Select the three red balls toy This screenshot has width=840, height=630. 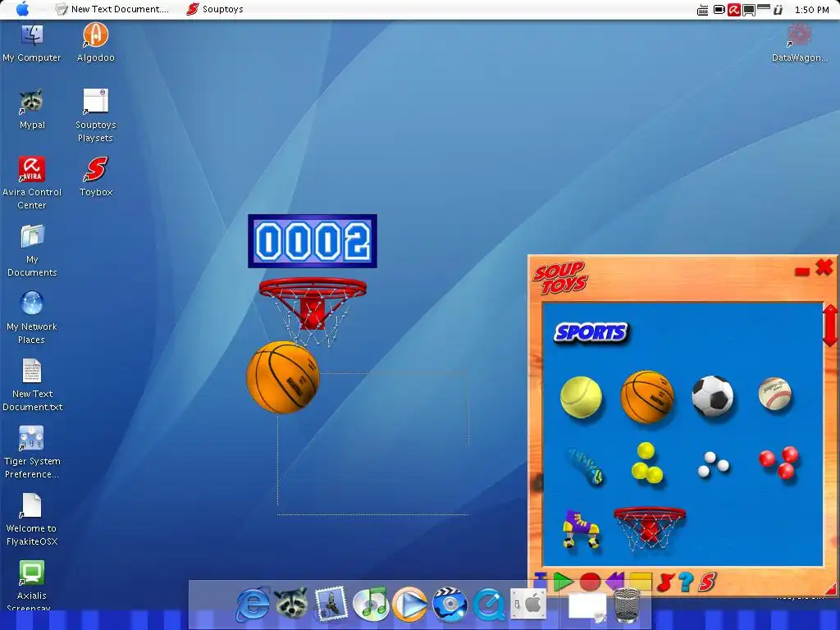click(779, 462)
